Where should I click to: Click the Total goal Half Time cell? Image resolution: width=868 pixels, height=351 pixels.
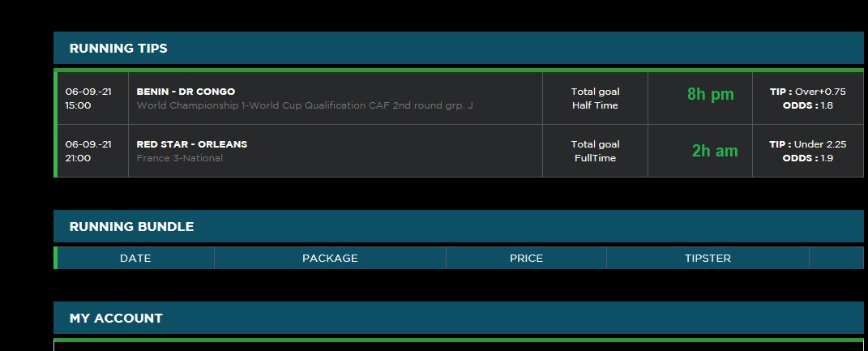(x=595, y=98)
